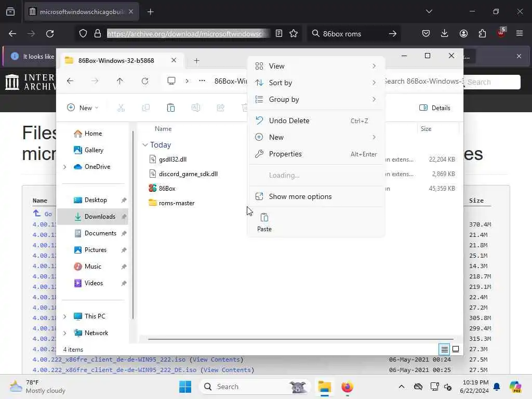Click the Paste clipboard icon in toolbar

[170, 108]
